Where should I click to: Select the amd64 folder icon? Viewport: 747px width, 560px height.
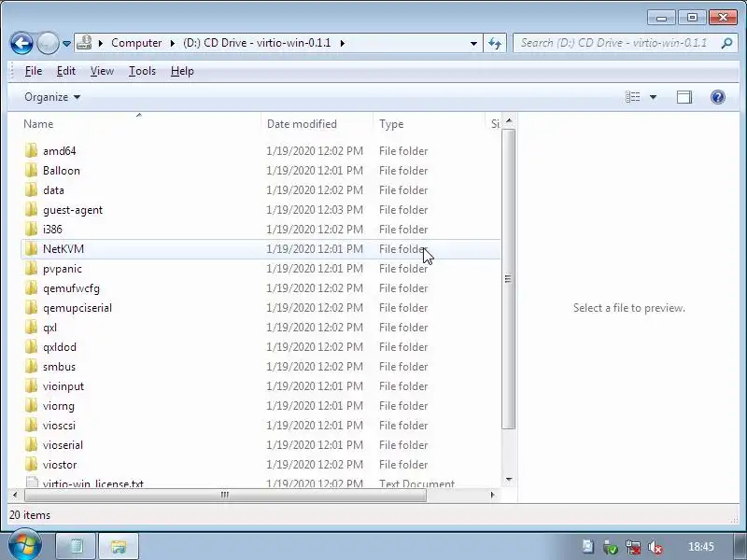point(31,151)
